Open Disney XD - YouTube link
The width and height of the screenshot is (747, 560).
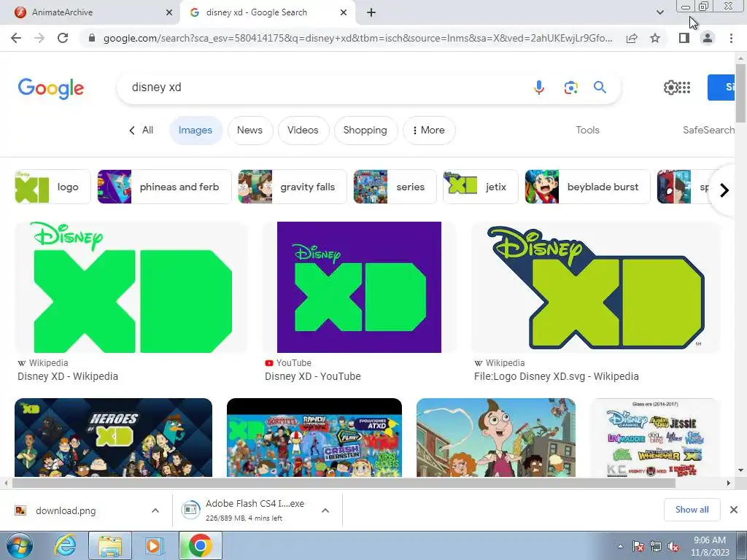click(x=312, y=376)
